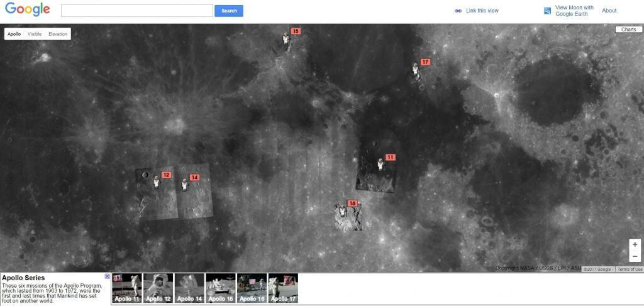The height and width of the screenshot is (306, 644).
Task: Zoom out with the minus button
Action: click(x=635, y=256)
